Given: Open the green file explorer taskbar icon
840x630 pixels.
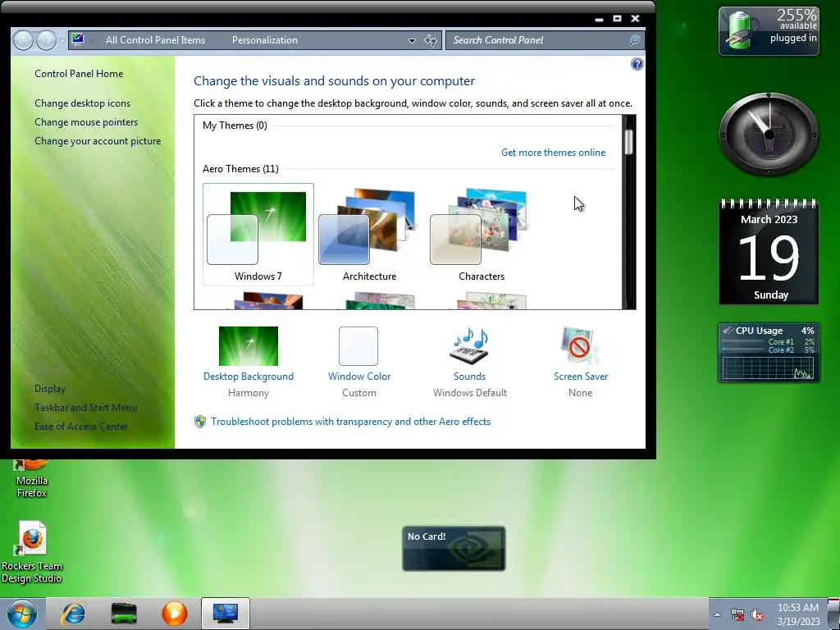Looking at the screenshot, I should (x=124, y=614).
